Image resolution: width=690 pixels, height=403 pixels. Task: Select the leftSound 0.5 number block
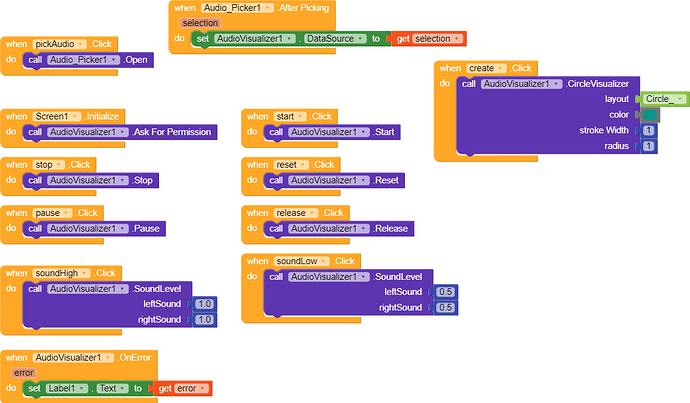(445, 292)
